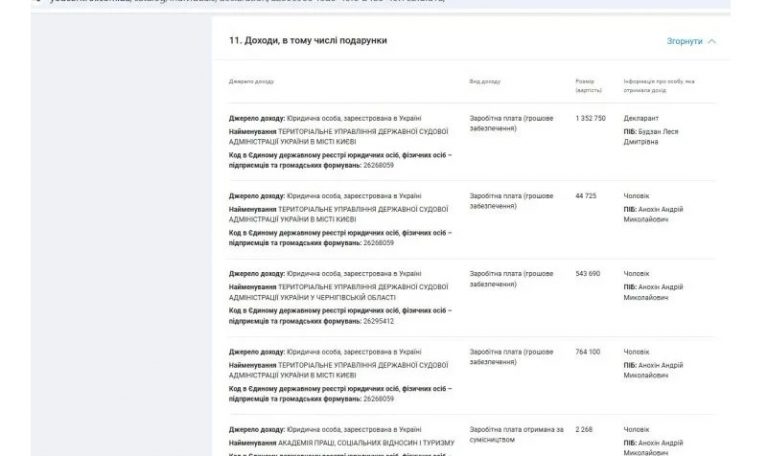The height and width of the screenshot is (456, 768).
Task: Click the 'Декларант' label
Action: tap(641, 119)
